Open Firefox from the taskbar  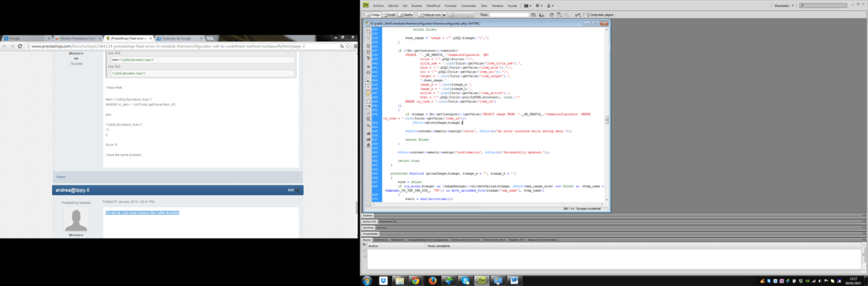pyautogui.click(x=432, y=280)
